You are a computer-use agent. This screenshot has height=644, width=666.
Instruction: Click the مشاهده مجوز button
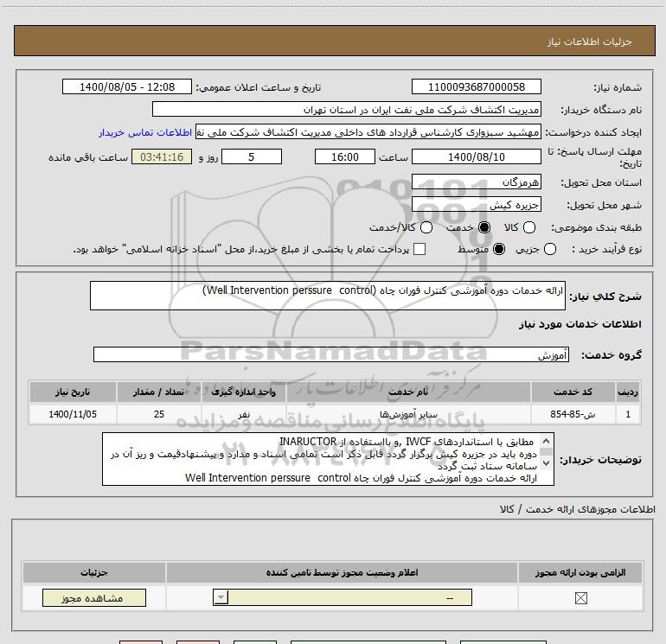[94, 597]
